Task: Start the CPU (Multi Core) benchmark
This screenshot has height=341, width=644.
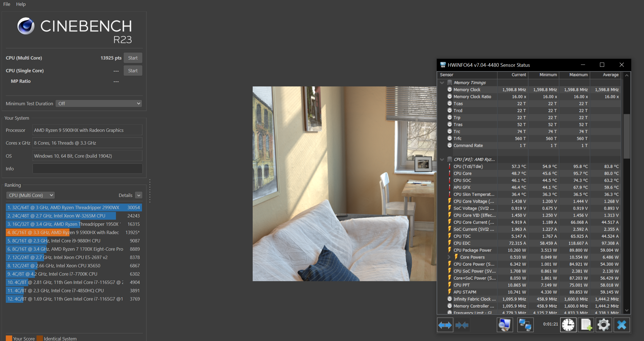Action: pos(133,58)
